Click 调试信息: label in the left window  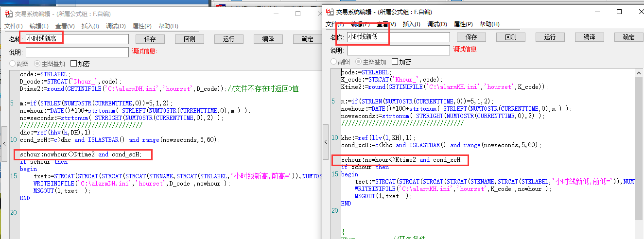point(144,51)
